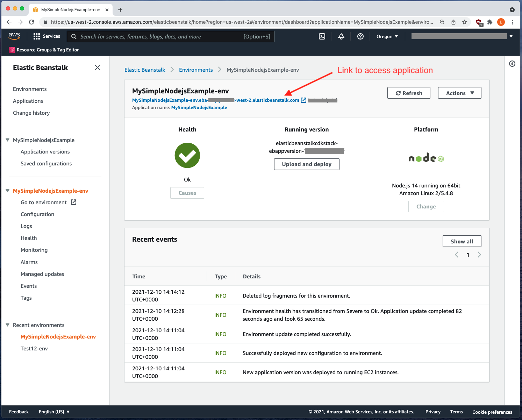Open the Health sidebar item
Image resolution: width=522 pixels, height=420 pixels.
coord(29,238)
